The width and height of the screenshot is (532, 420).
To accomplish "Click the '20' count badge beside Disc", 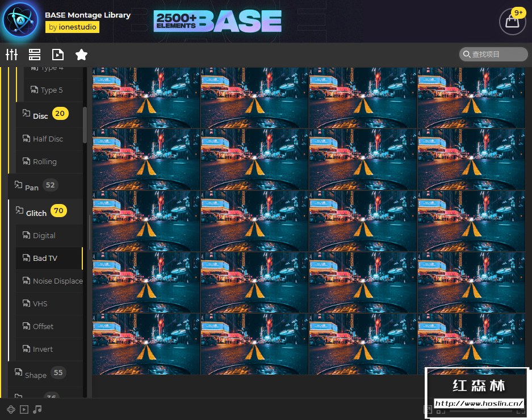I will pos(60,114).
